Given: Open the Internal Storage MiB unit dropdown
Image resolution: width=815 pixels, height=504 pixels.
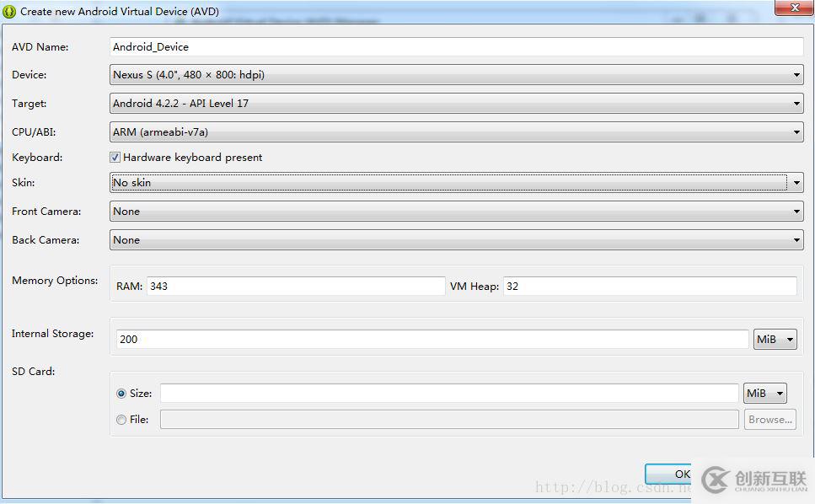Looking at the screenshot, I should point(775,340).
